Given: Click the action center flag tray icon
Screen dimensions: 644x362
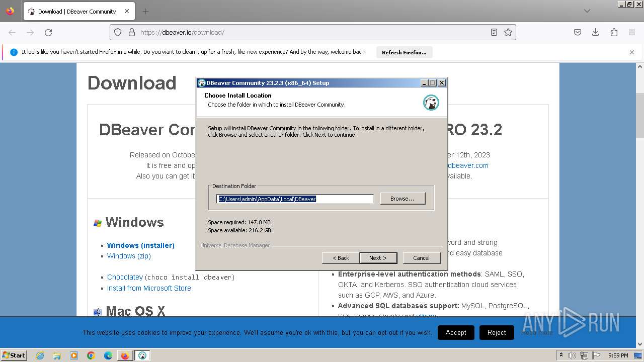Looking at the screenshot, I should click(596, 355).
